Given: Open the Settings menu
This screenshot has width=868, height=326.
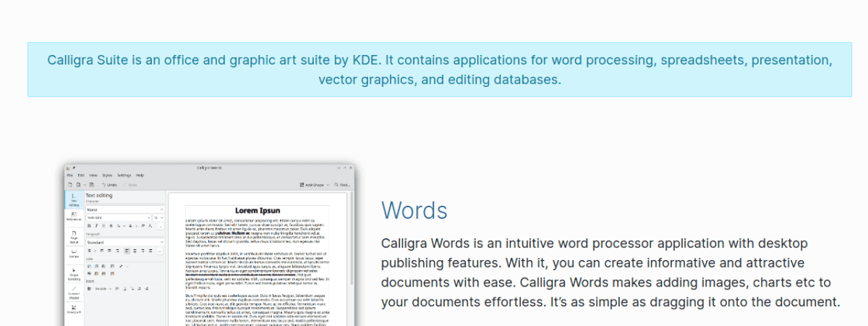Looking at the screenshot, I should [124, 175].
